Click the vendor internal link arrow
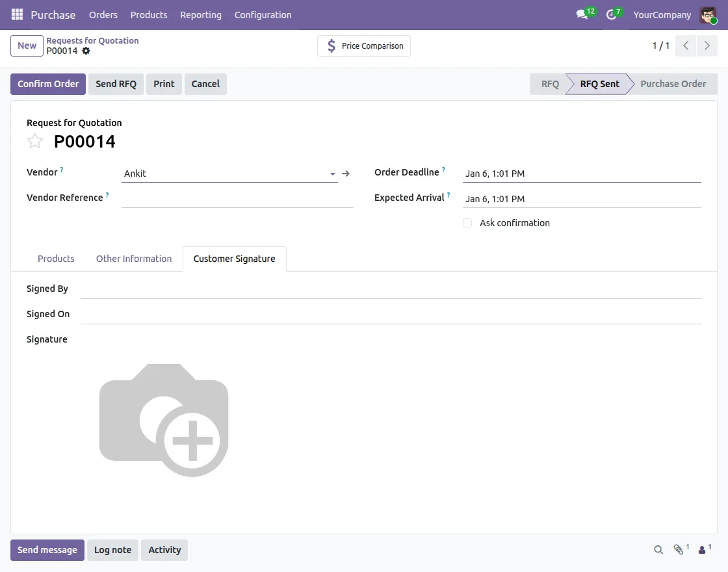The width and height of the screenshot is (728, 572). [346, 174]
